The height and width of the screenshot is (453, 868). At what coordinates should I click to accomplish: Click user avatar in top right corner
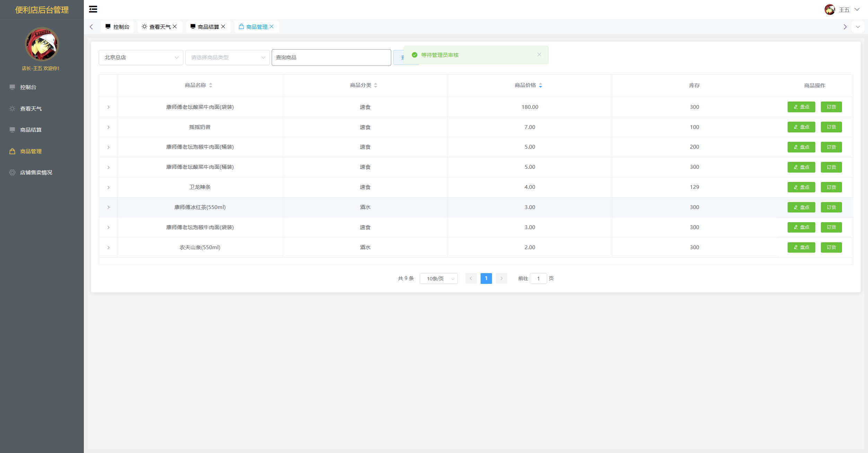coord(830,10)
